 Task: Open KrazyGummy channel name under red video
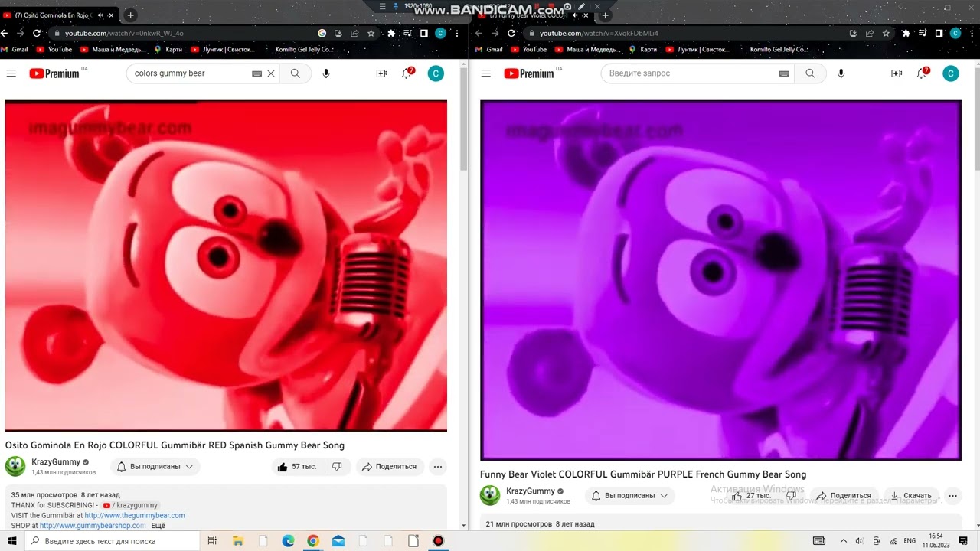pyautogui.click(x=56, y=462)
